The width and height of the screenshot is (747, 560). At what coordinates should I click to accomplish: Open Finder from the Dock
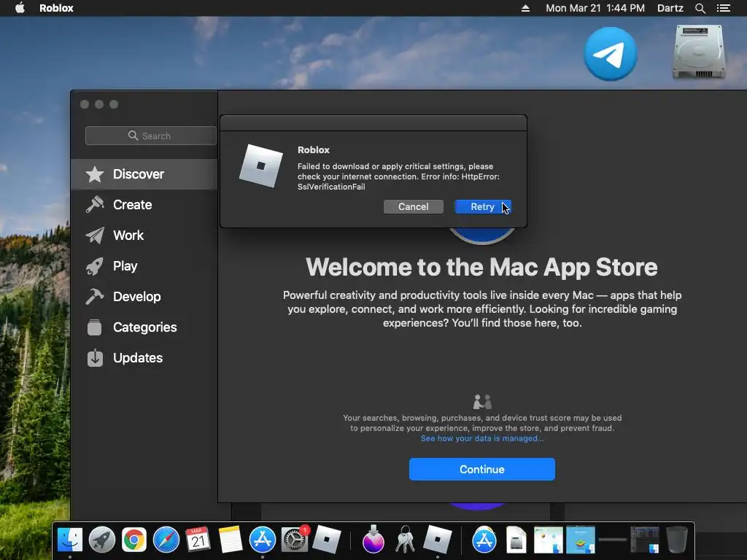70,540
